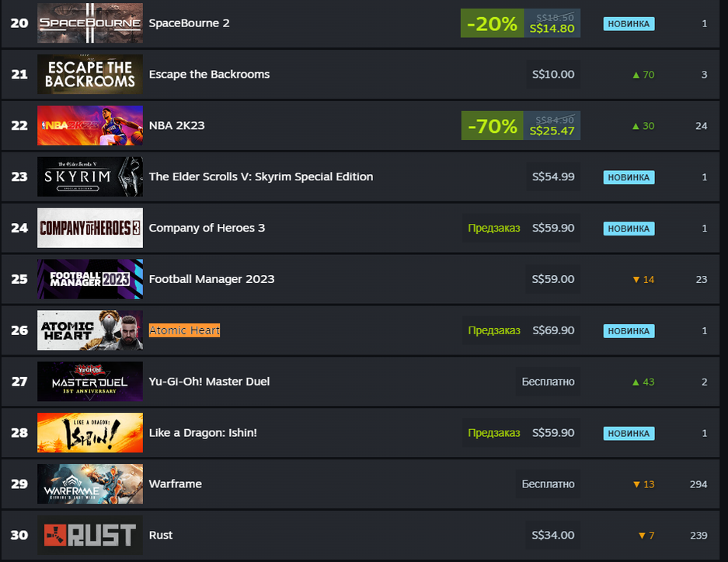Open the highlighted Atomic Heart title link
Viewport: 728px width, 562px height.
click(x=185, y=330)
